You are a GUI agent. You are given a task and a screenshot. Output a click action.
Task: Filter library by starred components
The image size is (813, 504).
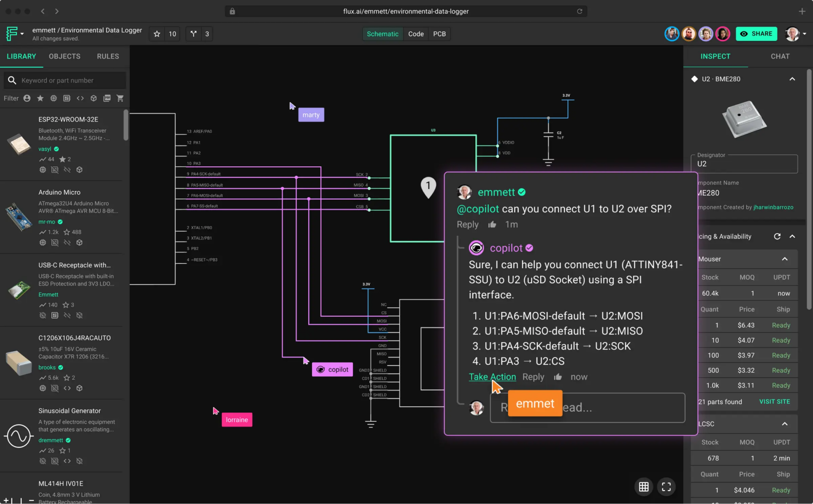40,98
